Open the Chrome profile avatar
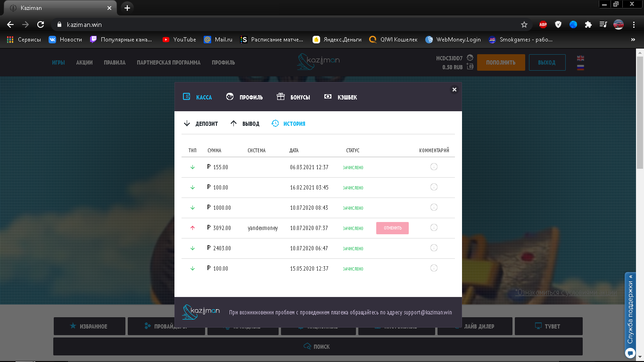 [619, 25]
